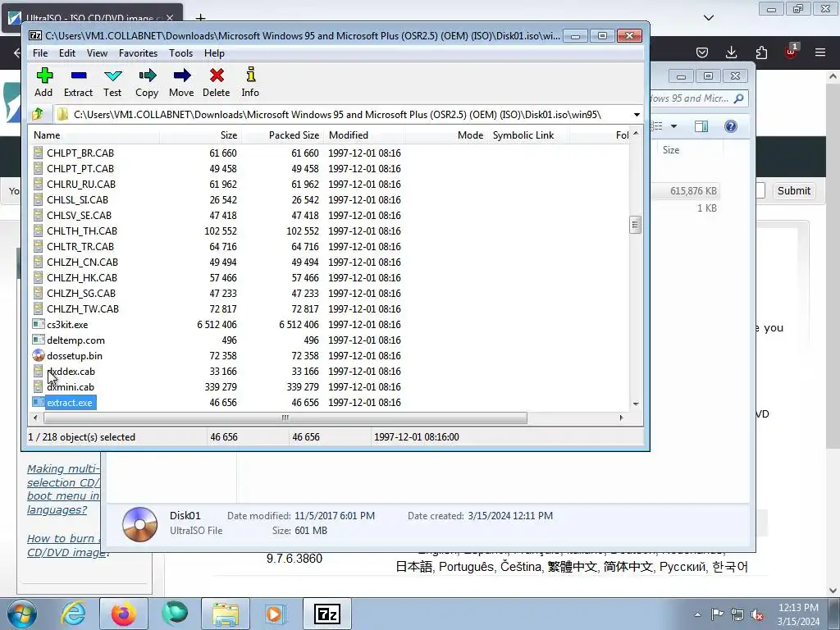Click the 7-Zip address path field
Screen dimensions: 840x630
click(343, 115)
